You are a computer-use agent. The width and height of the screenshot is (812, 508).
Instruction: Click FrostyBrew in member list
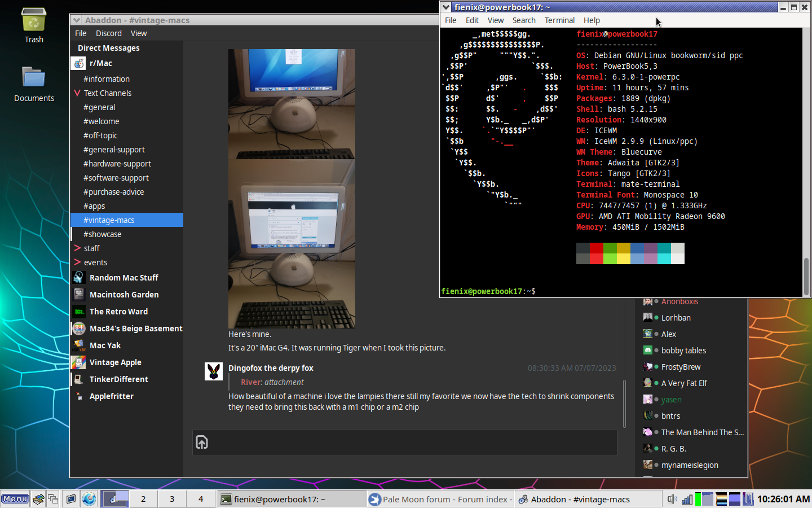click(681, 367)
